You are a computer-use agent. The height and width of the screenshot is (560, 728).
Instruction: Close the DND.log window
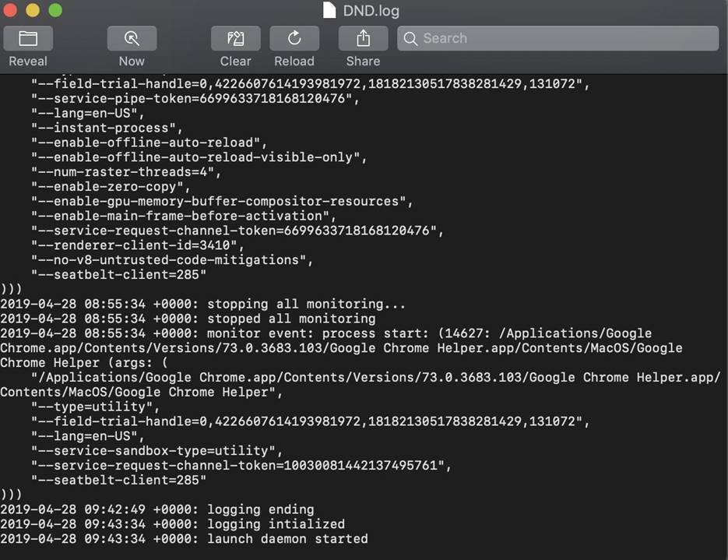11,10
